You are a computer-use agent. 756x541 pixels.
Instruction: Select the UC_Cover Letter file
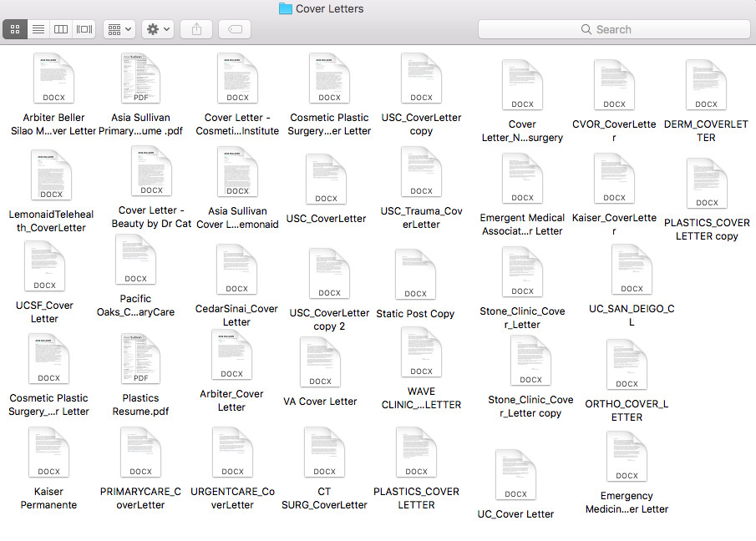(x=515, y=474)
